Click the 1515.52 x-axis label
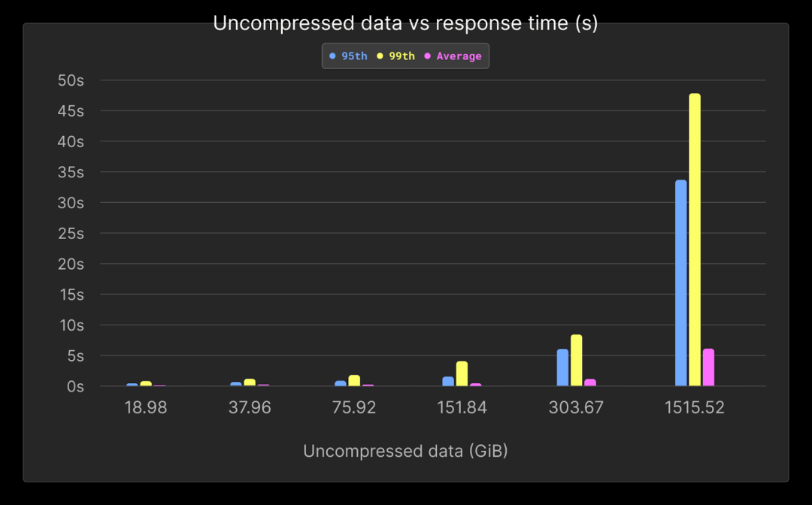The image size is (812, 505). [695, 408]
